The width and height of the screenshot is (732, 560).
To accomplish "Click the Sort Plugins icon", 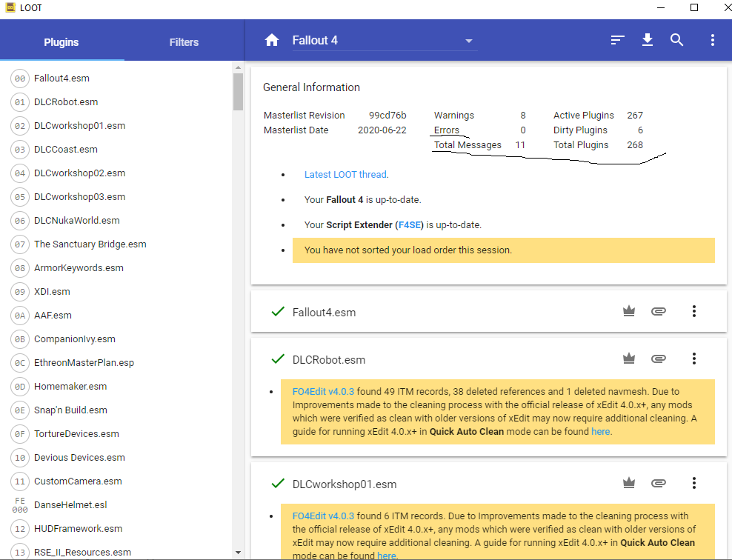I will coord(617,40).
